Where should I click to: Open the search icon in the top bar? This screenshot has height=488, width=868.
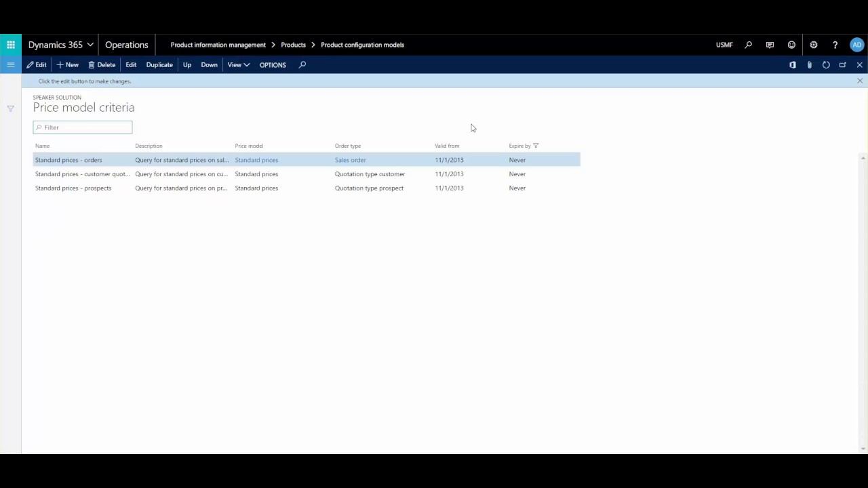749,45
